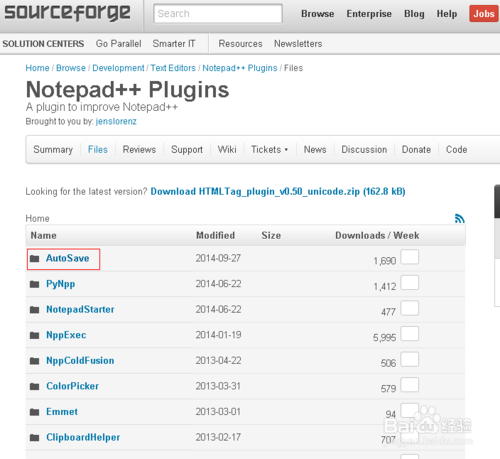The height and width of the screenshot is (459, 500).
Task: Click the ClipboardHelper folder icon
Action: click(x=35, y=437)
